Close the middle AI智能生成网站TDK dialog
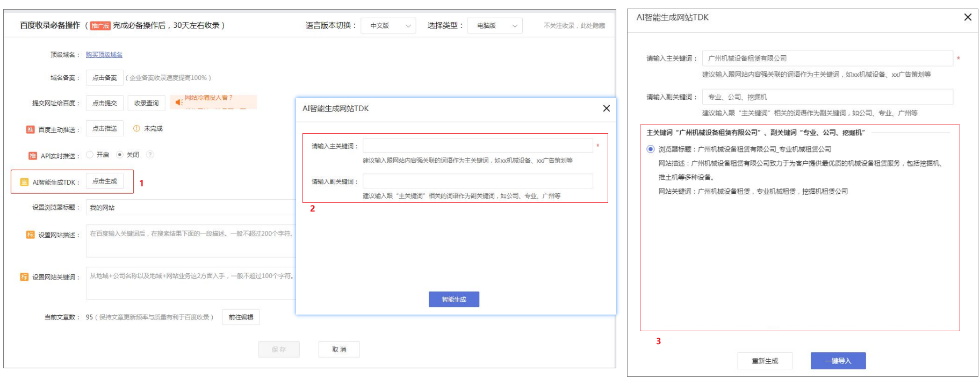Viewport: 980px width, 379px height. pyautogui.click(x=607, y=108)
